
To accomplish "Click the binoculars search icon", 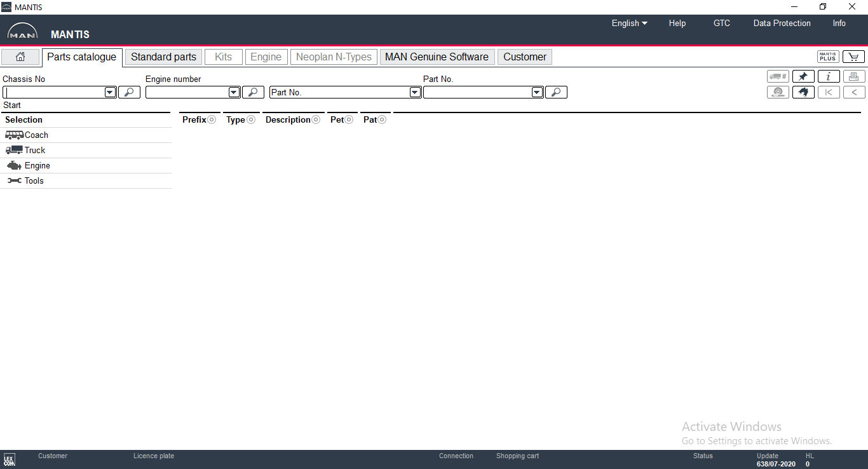I will (x=803, y=92).
